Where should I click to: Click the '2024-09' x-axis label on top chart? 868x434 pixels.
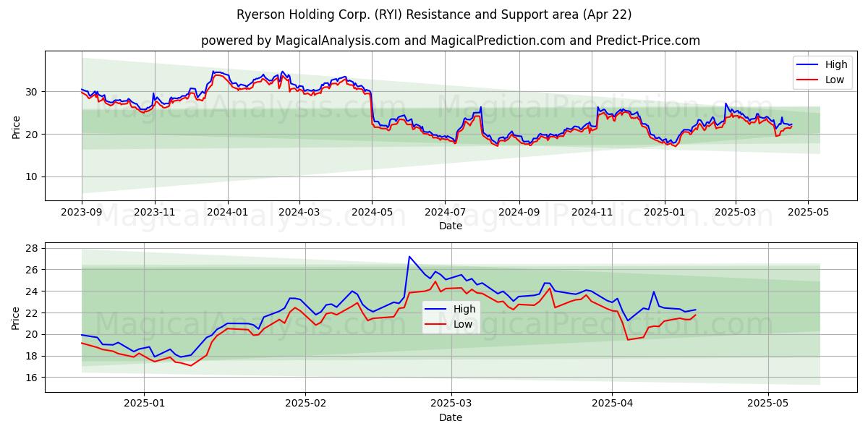[519, 213]
